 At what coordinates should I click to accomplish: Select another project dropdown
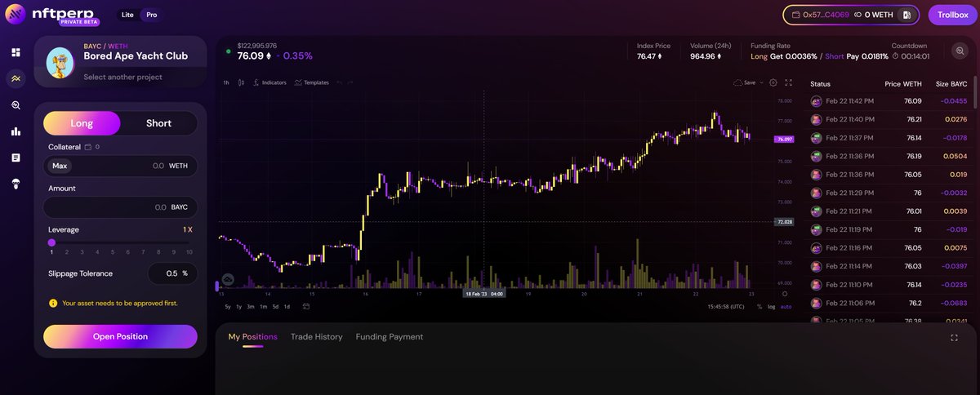122,77
